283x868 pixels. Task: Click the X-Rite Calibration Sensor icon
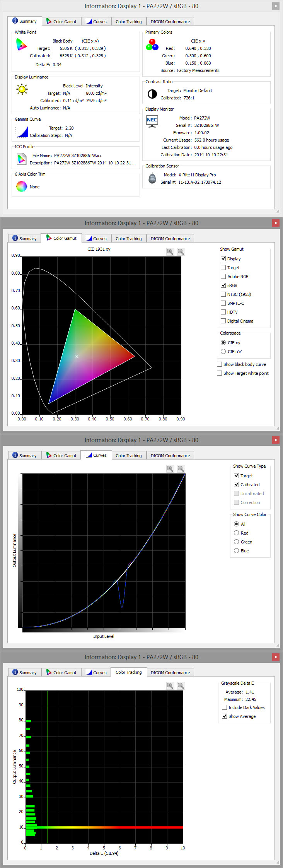click(x=152, y=178)
